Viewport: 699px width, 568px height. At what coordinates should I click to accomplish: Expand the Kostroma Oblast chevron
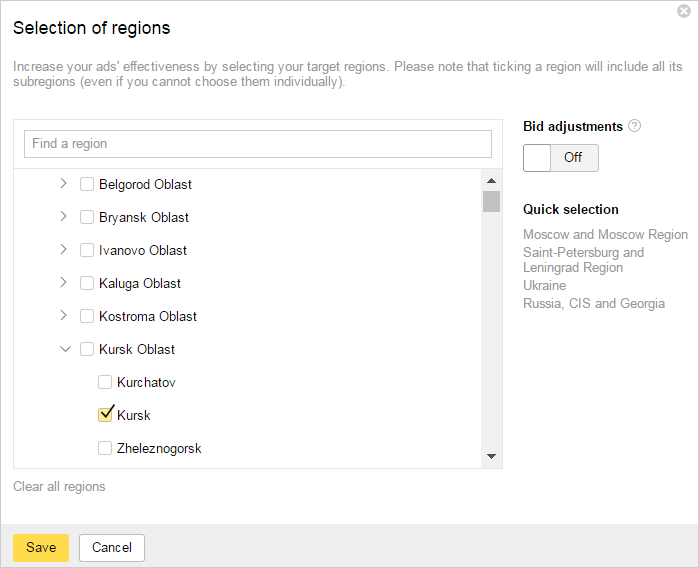point(63,316)
